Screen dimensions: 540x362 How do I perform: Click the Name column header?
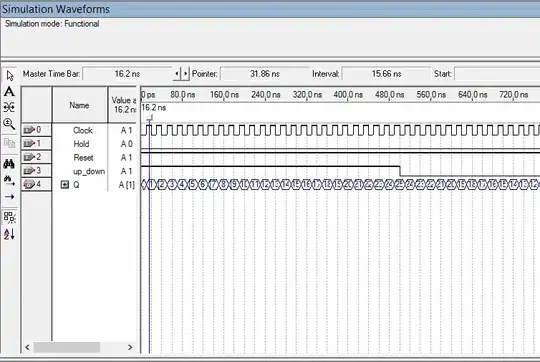coord(80,105)
